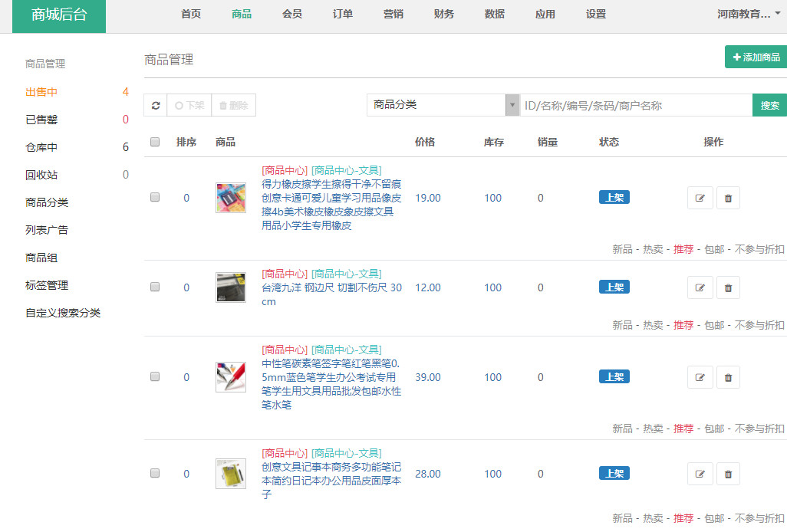787x532 pixels.
Task: Open 商品分类 in the sidebar
Action: 47,202
